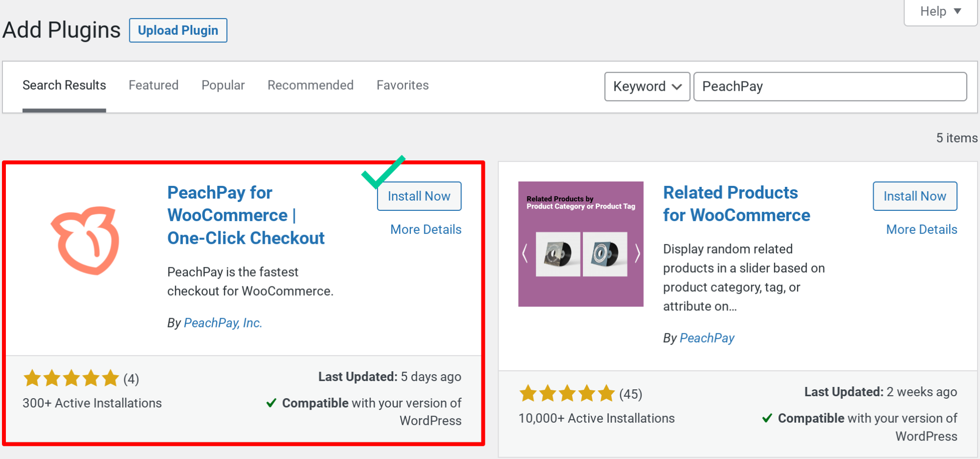Switch to the Featured tab
This screenshot has width=980, height=459.
tap(153, 85)
